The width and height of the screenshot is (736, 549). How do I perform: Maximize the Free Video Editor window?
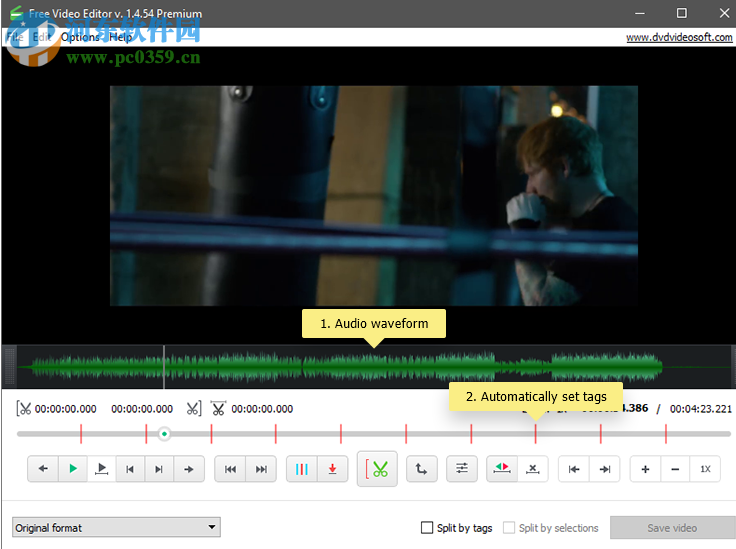[x=682, y=13]
